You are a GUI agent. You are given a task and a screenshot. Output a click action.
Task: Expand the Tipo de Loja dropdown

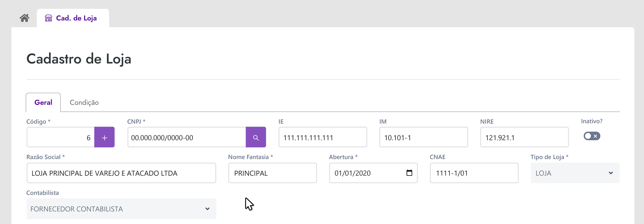pyautogui.click(x=575, y=173)
